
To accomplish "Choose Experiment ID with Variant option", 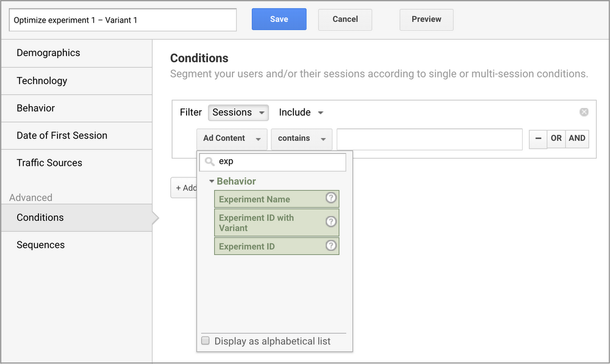I will 276,223.
